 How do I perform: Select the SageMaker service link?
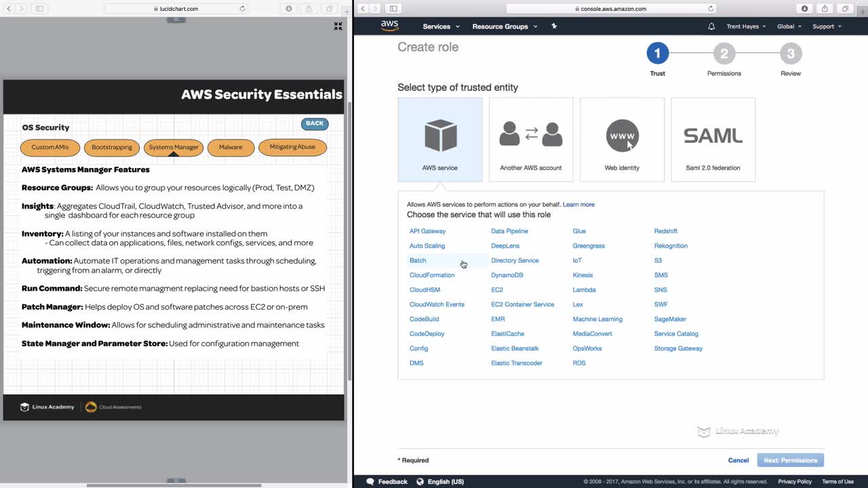coord(670,319)
